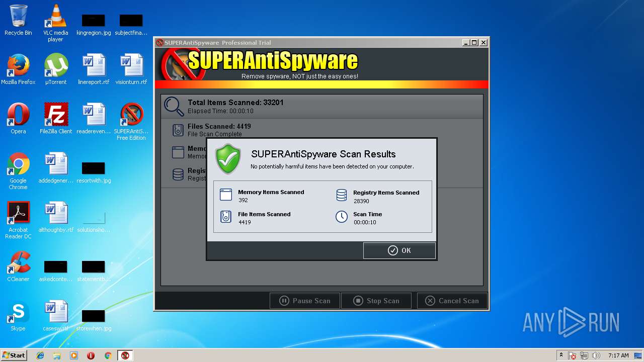Click the Registry Items Scanned database icon

tap(342, 195)
